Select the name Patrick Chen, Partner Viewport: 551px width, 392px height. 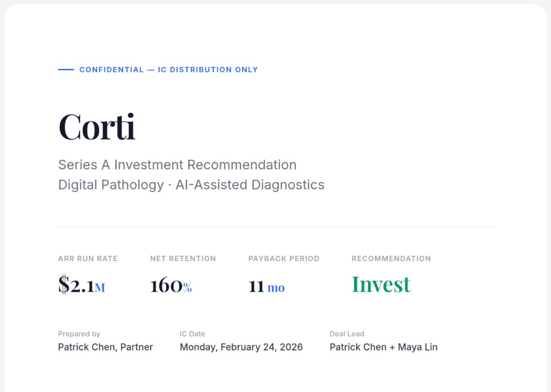tap(105, 347)
